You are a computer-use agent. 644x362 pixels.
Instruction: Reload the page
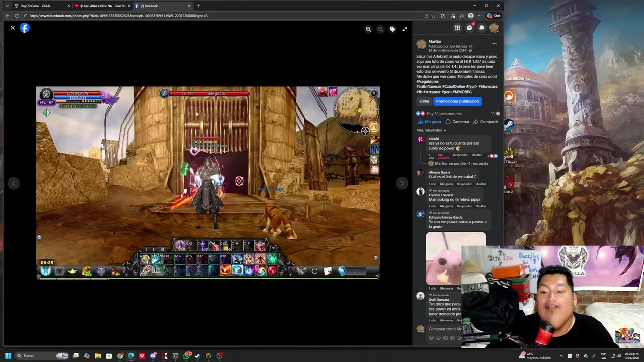click(17, 16)
